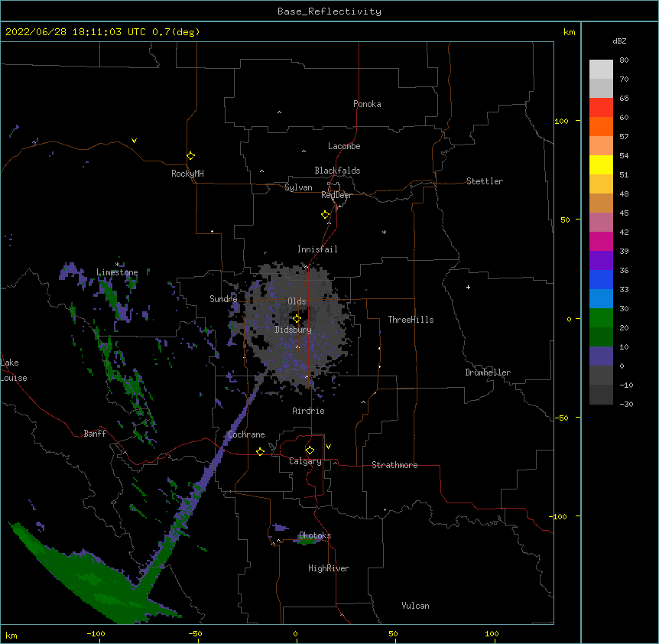659x644 pixels.
Task: Select the Didsbury label
Action: click(293, 330)
